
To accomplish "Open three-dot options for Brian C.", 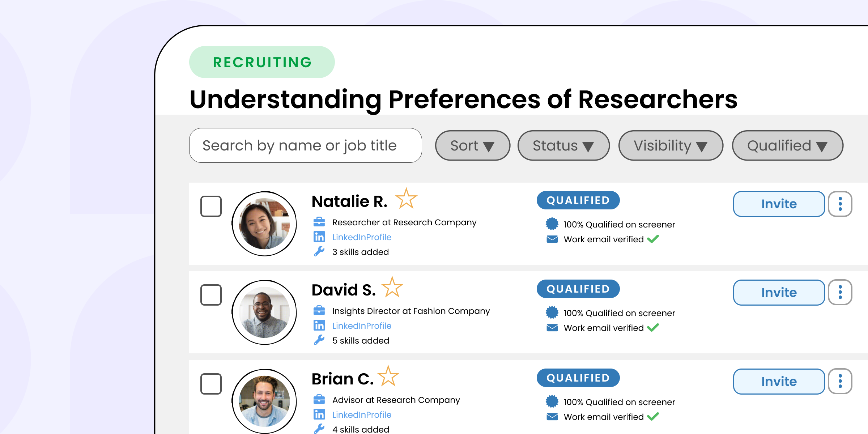I will (x=840, y=382).
